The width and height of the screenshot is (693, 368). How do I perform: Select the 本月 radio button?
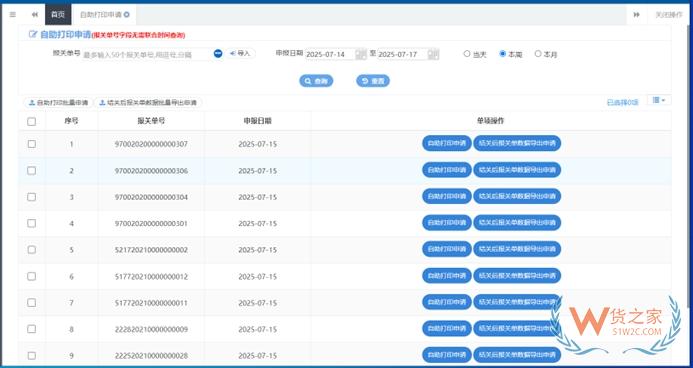click(x=538, y=54)
